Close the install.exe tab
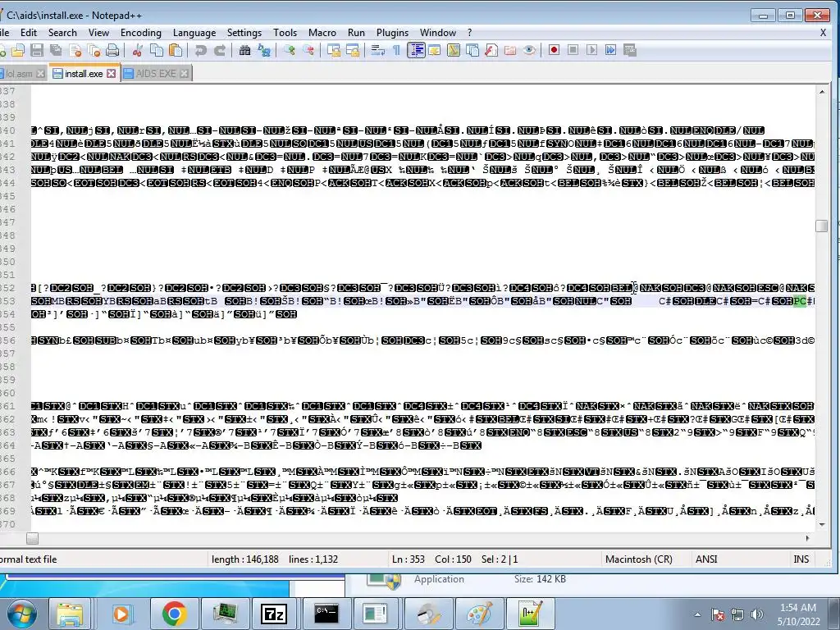Image resolution: width=840 pixels, height=630 pixels. (111, 73)
